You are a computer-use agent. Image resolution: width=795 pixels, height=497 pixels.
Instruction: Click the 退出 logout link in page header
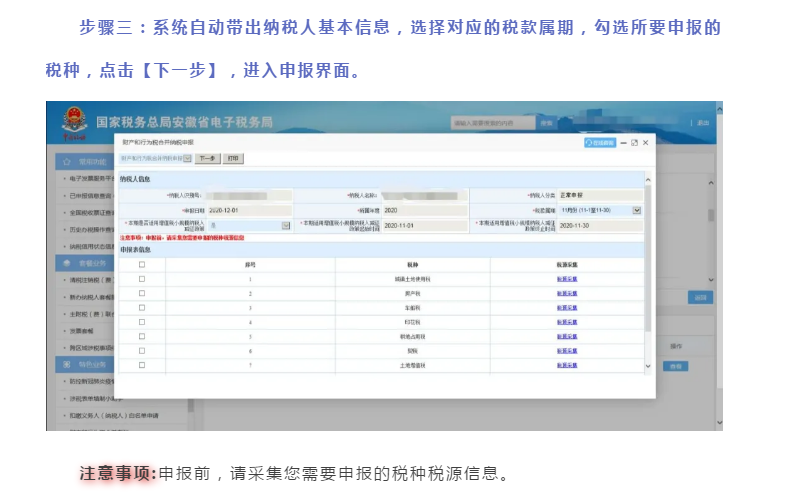[x=703, y=123]
